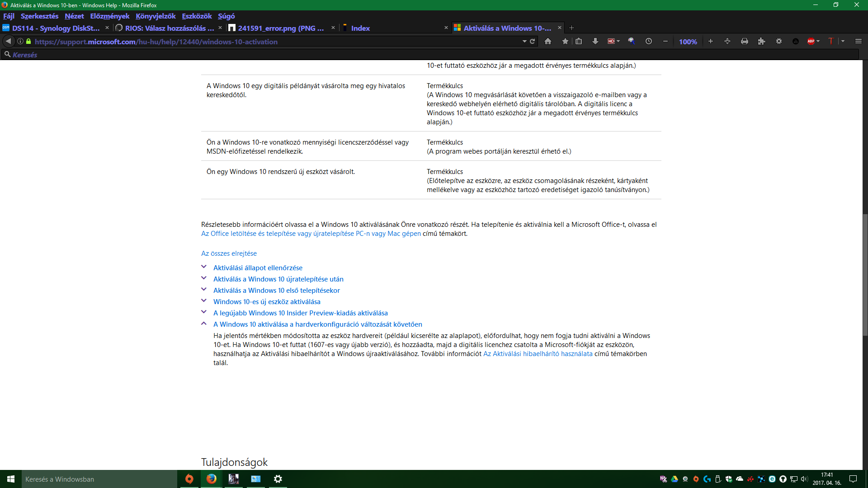Open the HD extension dropdown arrow
Screen dimensions: 868x488
(618, 41)
